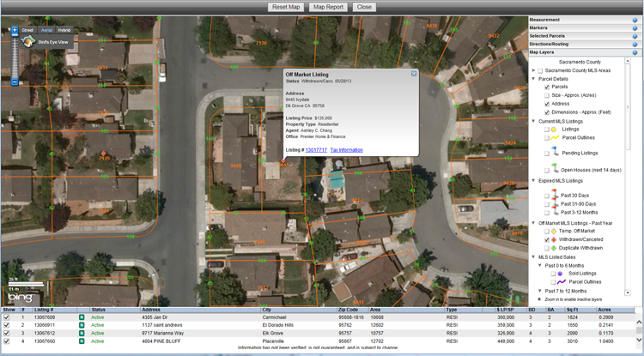Screen dimensions: 644x356
Task: Collapse the Parcel Details tree group
Action: 533,79
